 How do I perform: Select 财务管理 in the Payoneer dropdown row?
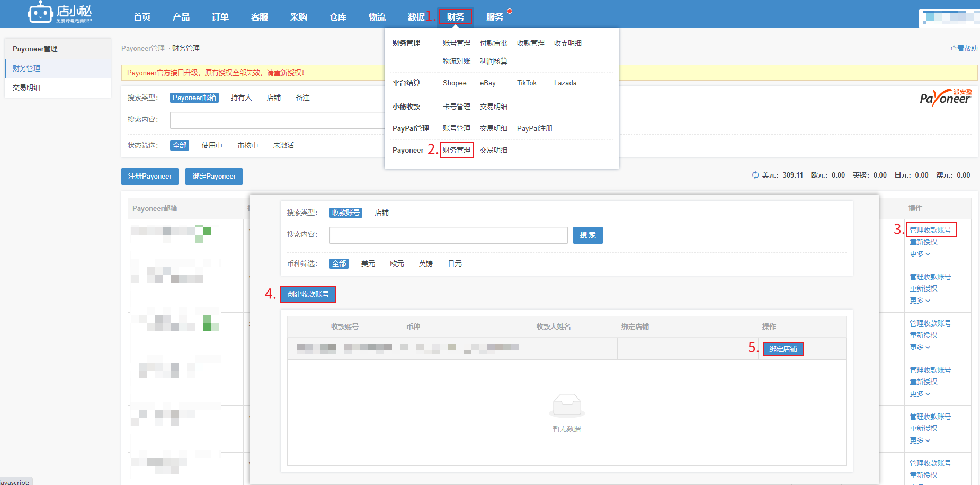click(x=457, y=150)
